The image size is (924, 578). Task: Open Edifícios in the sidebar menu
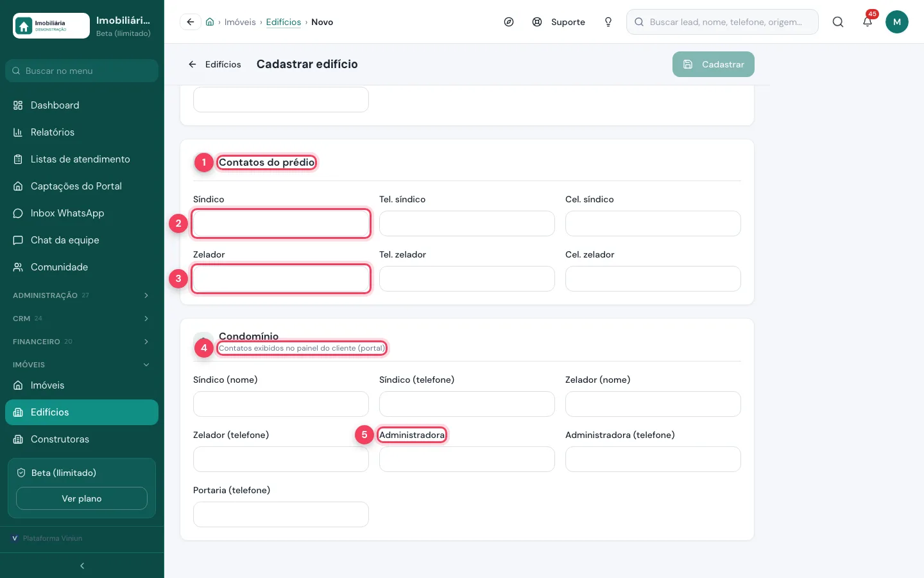(81, 412)
